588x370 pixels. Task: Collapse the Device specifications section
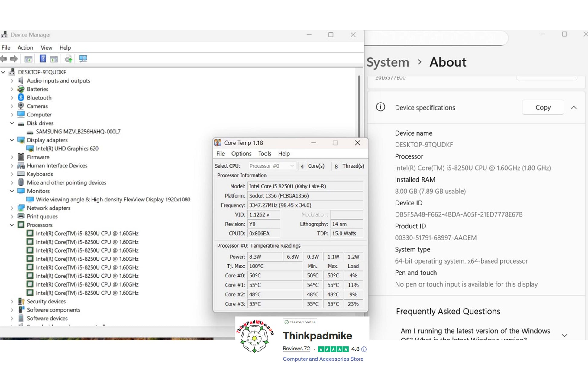click(574, 107)
